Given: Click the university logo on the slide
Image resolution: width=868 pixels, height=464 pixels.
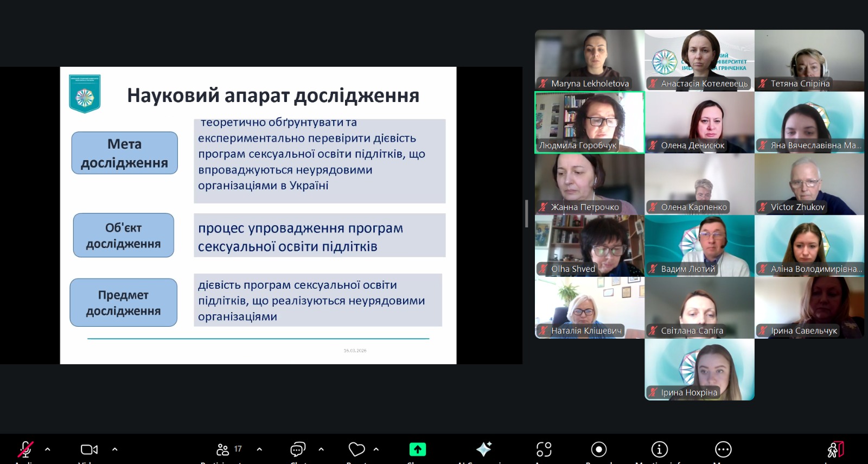Looking at the screenshot, I should tap(85, 94).
